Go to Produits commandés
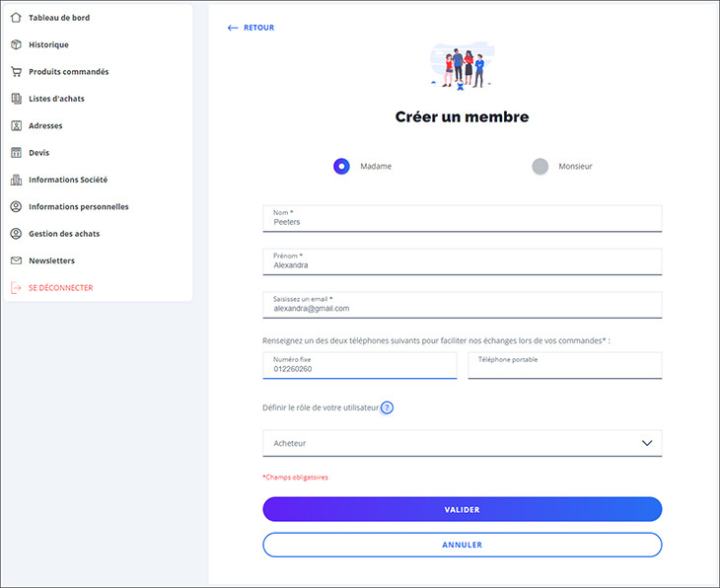Screen dimensions: 720x588 (x=69, y=72)
